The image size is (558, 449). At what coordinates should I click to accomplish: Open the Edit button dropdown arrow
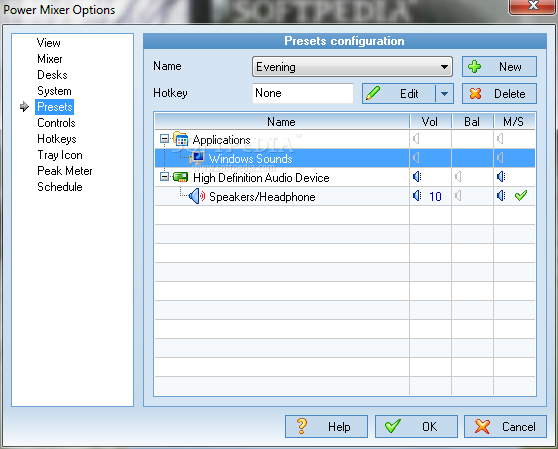444,94
